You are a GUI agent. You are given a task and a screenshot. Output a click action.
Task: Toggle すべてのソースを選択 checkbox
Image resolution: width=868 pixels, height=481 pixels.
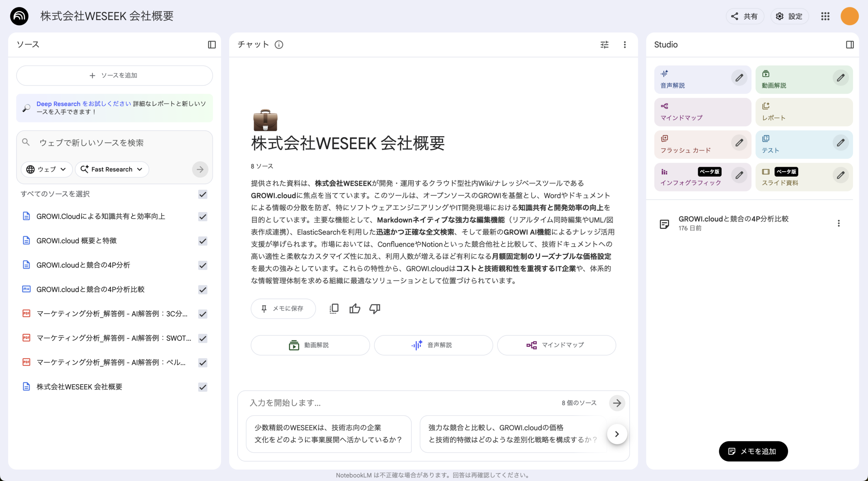tap(202, 194)
